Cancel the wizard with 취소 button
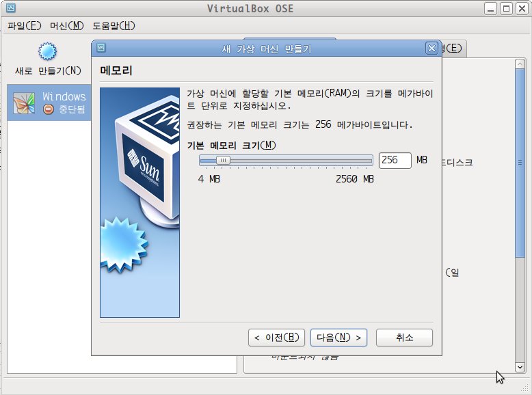The height and width of the screenshot is (395, 532). coord(404,338)
